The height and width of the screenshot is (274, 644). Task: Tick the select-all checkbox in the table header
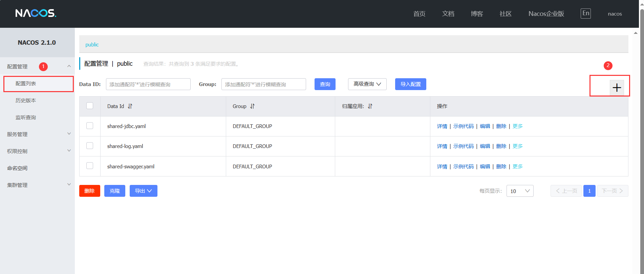(x=90, y=106)
